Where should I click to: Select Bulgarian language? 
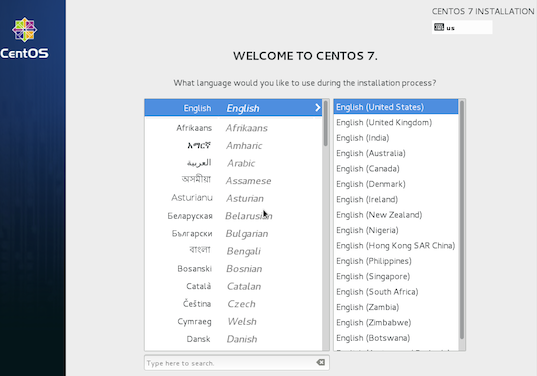[x=233, y=234]
